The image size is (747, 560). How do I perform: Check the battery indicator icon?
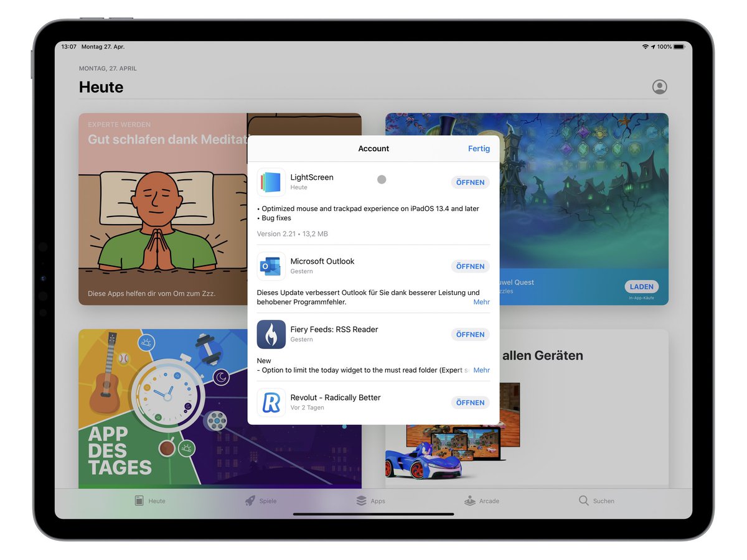coord(679,47)
